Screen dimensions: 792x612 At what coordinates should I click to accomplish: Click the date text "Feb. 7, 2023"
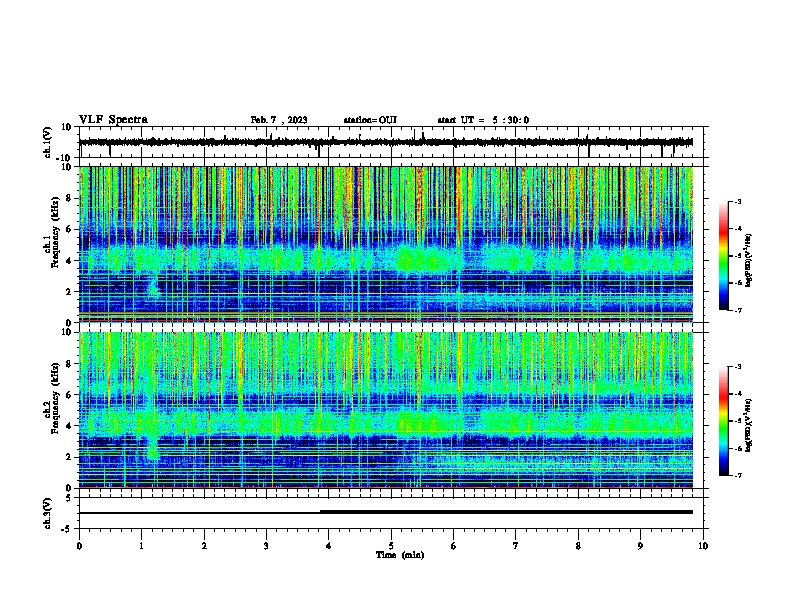click(x=279, y=120)
